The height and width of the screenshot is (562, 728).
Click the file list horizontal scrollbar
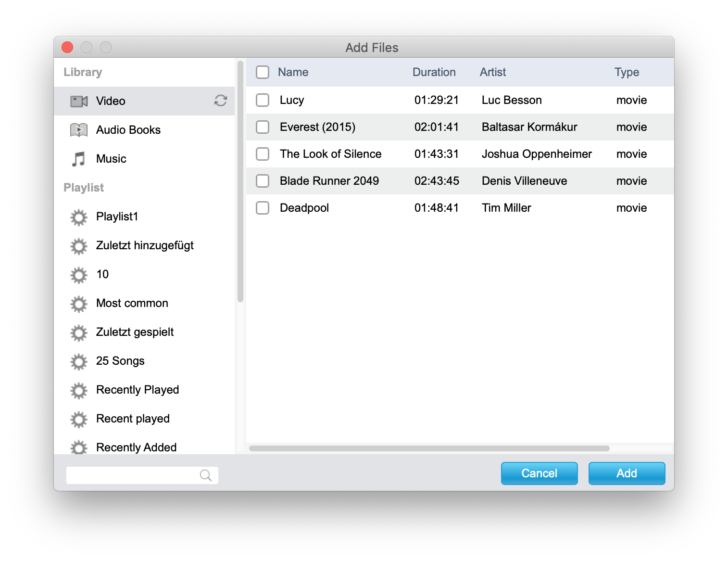(x=429, y=448)
